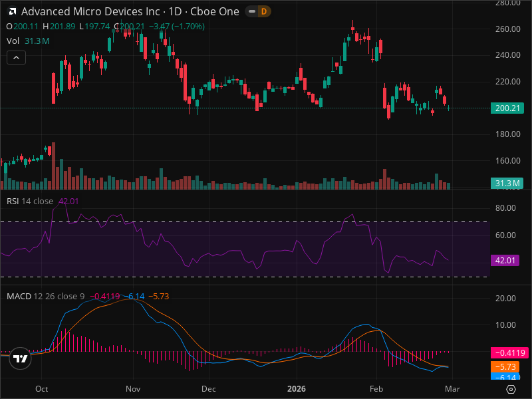Select the Advanced Micro Devices Inc title
The image size is (532, 399).
[x=90, y=11]
